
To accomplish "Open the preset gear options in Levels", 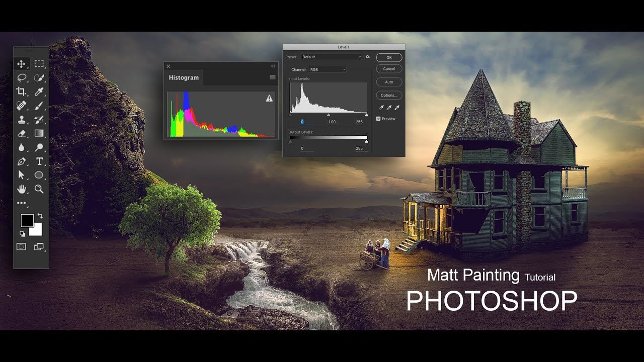I will (x=368, y=57).
